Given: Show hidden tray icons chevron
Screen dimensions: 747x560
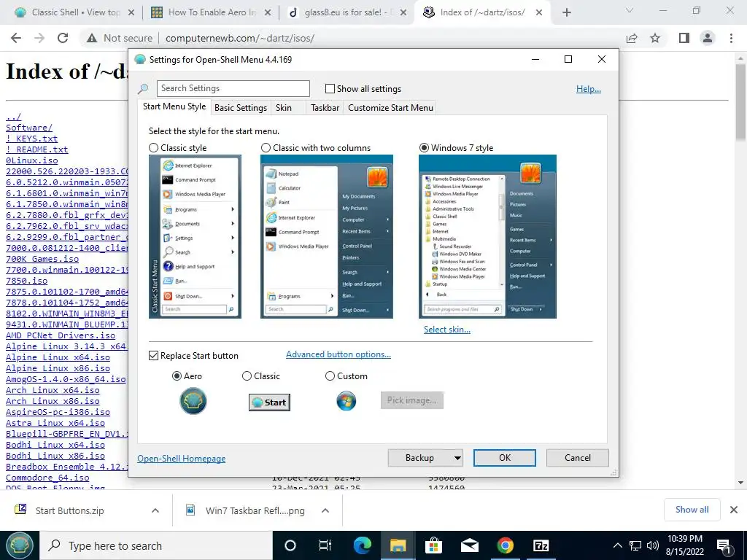Looking at the screenshot, I should pyautogui.click(x=617, y=545).
